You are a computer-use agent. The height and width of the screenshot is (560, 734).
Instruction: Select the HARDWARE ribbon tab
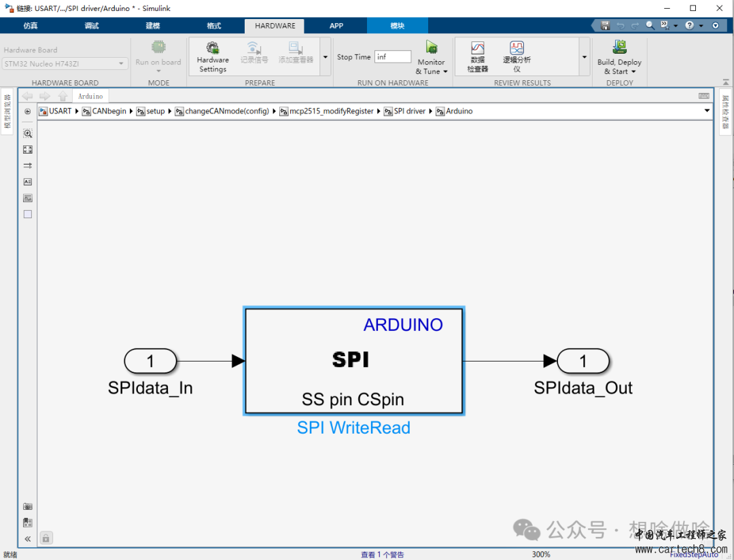[x=275, y=26]
